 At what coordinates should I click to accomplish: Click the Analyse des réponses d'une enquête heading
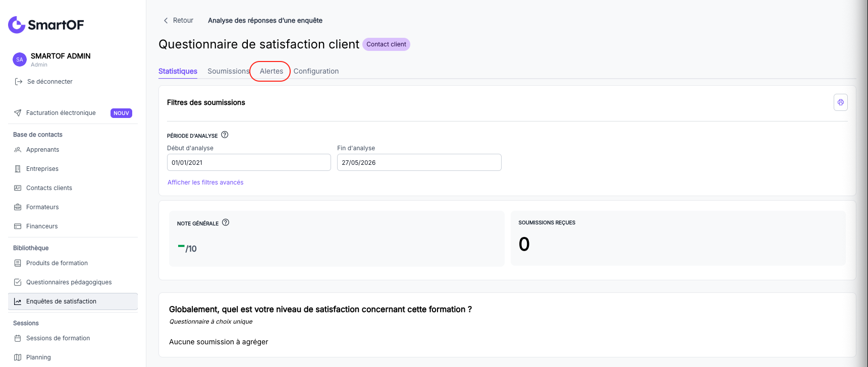(x=265, y=21)
